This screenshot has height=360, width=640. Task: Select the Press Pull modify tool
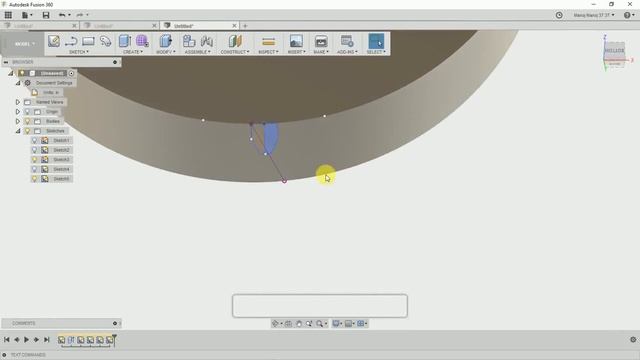tap(165, 41)
